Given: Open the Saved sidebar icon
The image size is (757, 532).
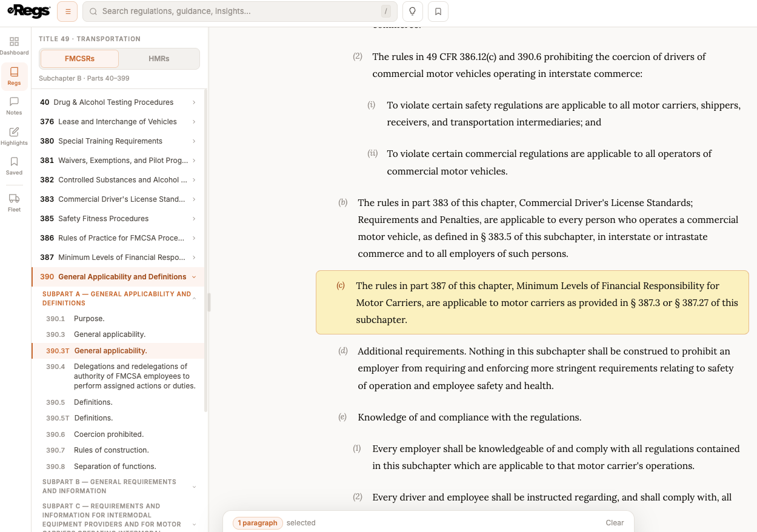Looking at the screenshot, I should (x=14, y=165).
